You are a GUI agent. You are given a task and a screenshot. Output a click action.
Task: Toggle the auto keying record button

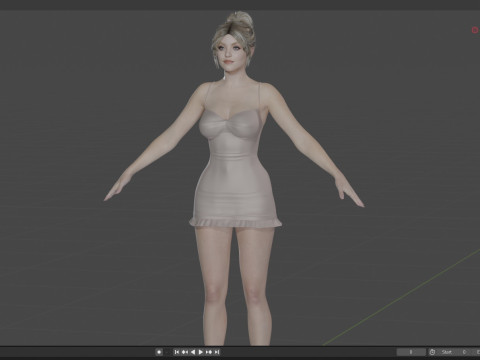159,352
